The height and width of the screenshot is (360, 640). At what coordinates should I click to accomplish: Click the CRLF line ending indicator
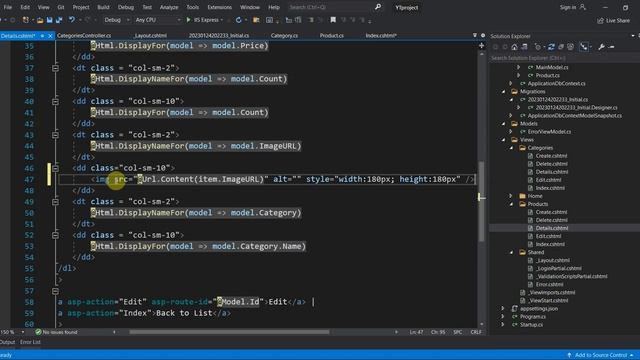point(476,332)
